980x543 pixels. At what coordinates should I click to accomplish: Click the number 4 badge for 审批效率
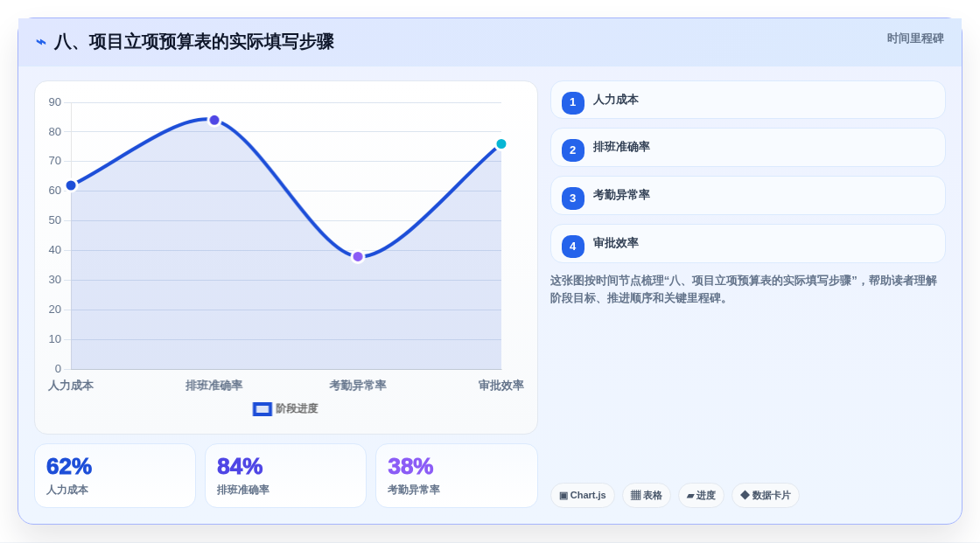(x=572, y=247)
